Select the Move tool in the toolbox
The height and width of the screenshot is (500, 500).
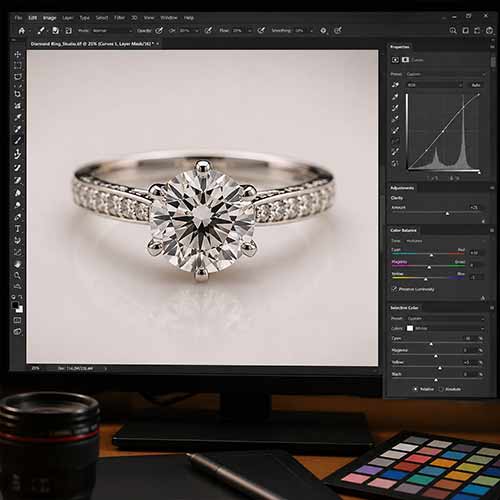(x=18, y=54)
